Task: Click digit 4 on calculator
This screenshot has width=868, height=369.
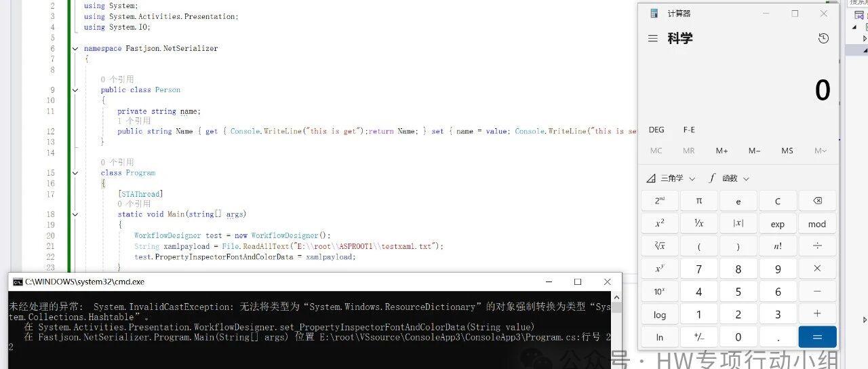Action: [699, 292]
